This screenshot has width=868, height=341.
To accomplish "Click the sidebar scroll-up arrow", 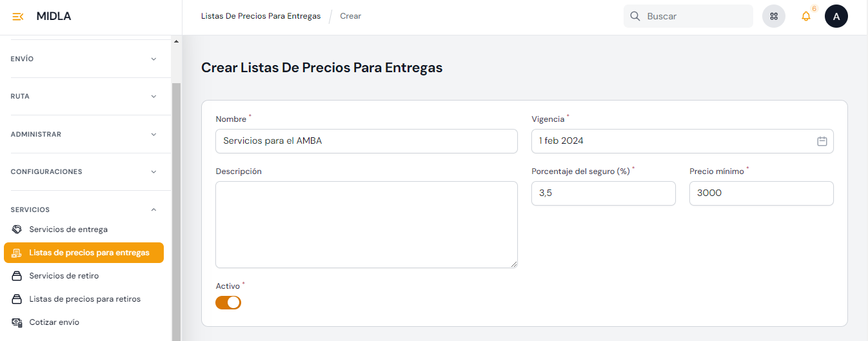I will (177, 41).
